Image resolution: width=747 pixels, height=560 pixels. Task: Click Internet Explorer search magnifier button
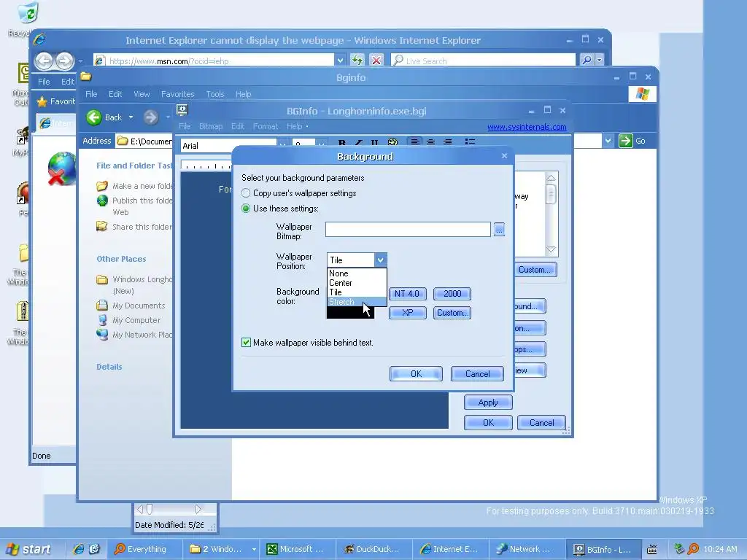587,60
